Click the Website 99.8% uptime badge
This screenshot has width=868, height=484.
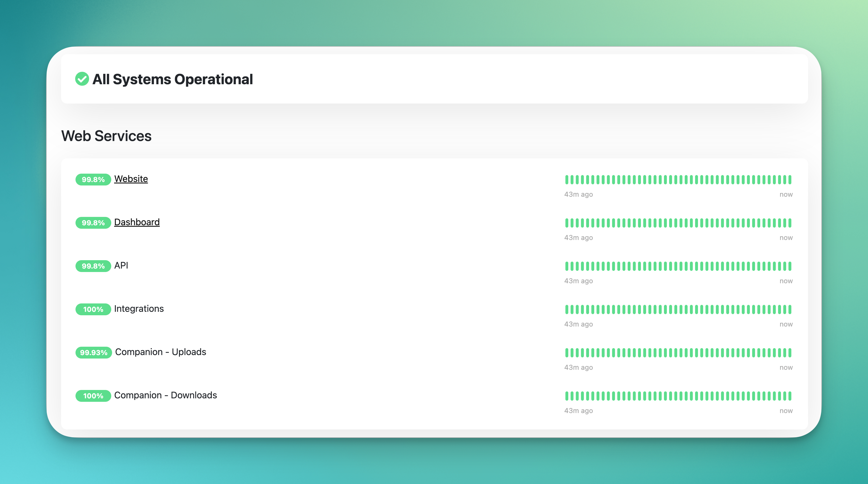[93, 179]
